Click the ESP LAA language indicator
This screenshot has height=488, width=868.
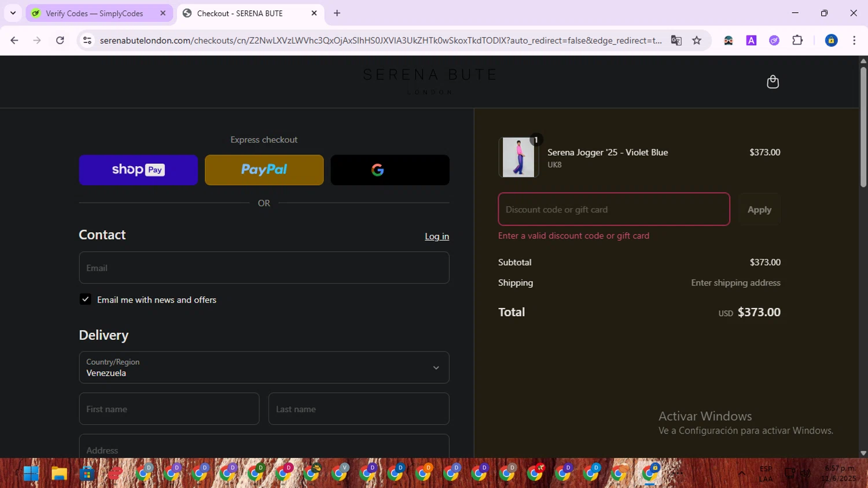coord(766,474)
